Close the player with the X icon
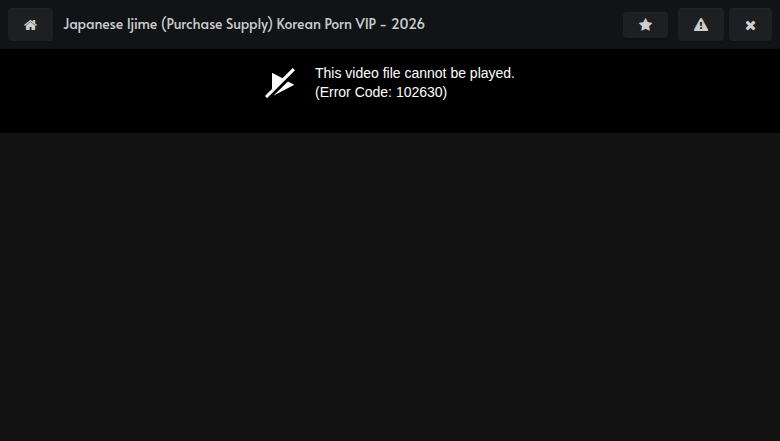The width and height of the screenshot is (780, 441). pyautogui.click(x=750, y=25)
